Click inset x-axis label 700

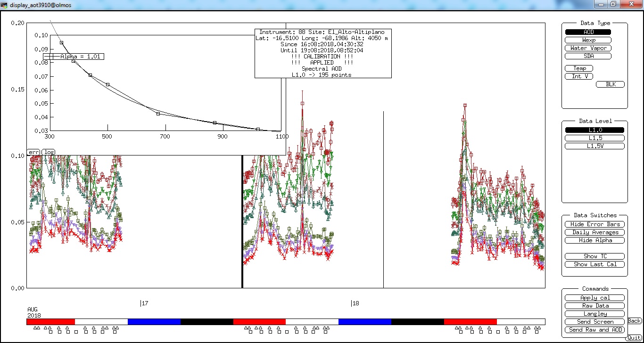tap(165, 137)
